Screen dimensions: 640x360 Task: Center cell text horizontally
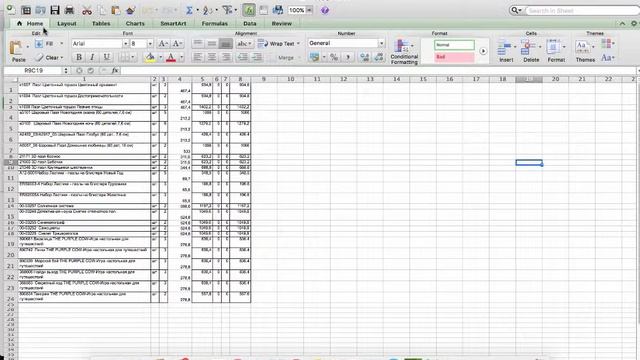(211, 57)
